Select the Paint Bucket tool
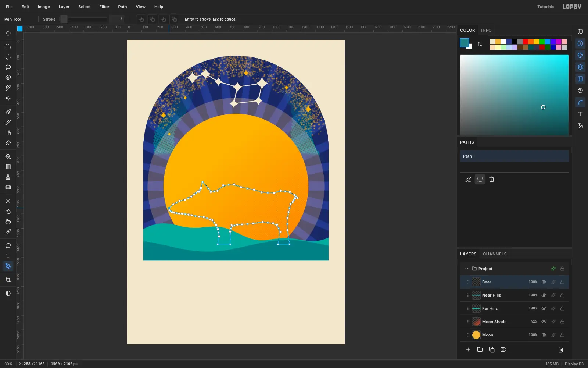This screenshot has width=588, height=368. click(x=8, y=156)
